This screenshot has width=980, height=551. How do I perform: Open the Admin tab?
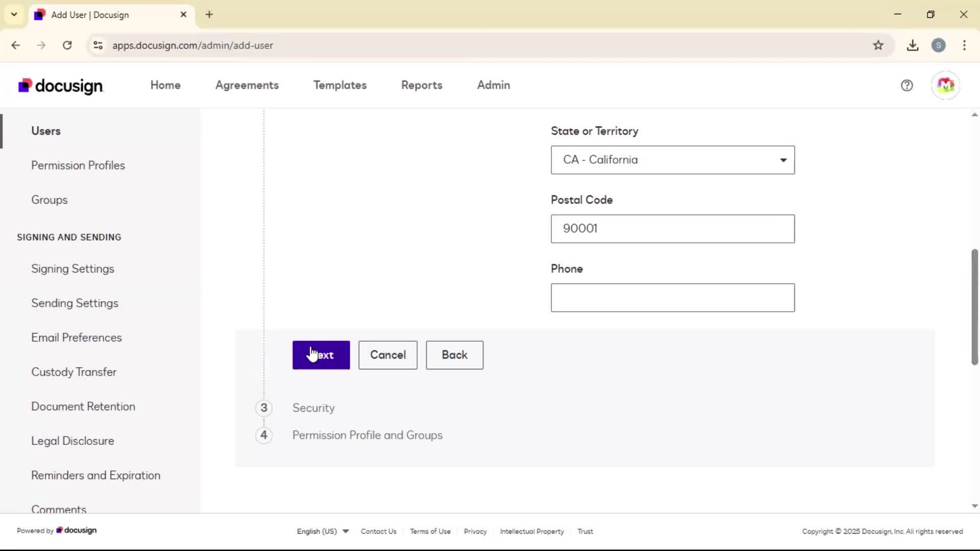coord(493,85)
